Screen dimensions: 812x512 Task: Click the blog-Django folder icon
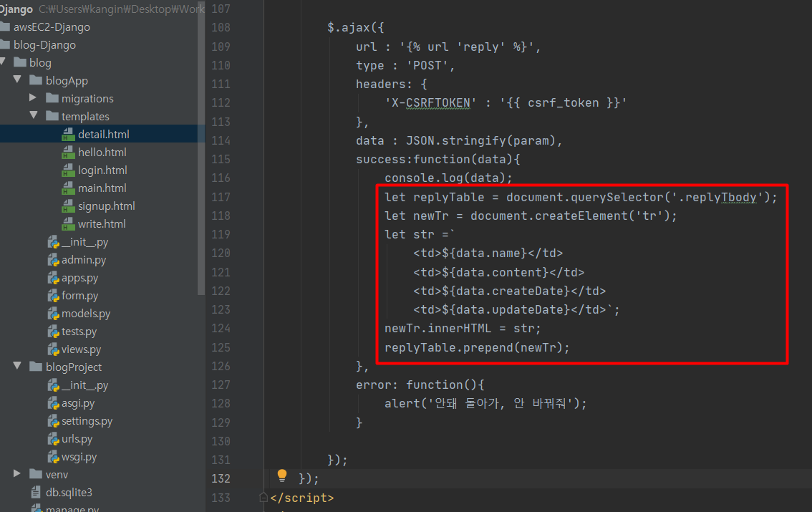(x=5, y=44)
